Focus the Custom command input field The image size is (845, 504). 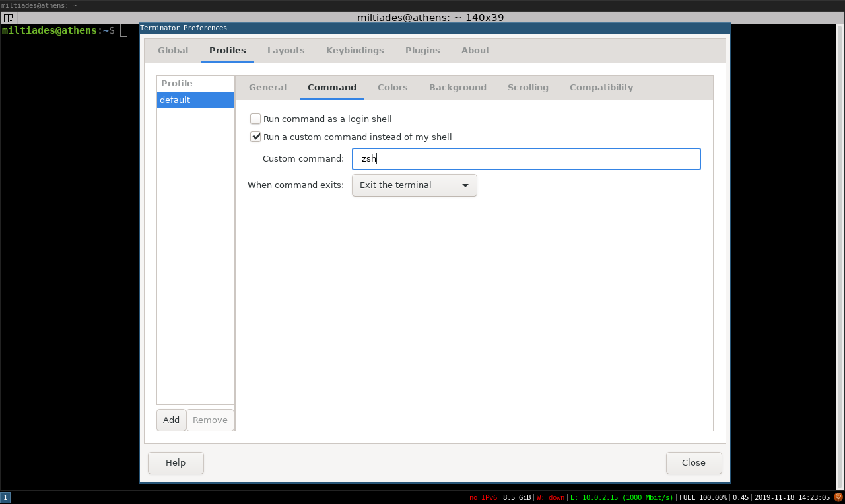tap(526, 159)
